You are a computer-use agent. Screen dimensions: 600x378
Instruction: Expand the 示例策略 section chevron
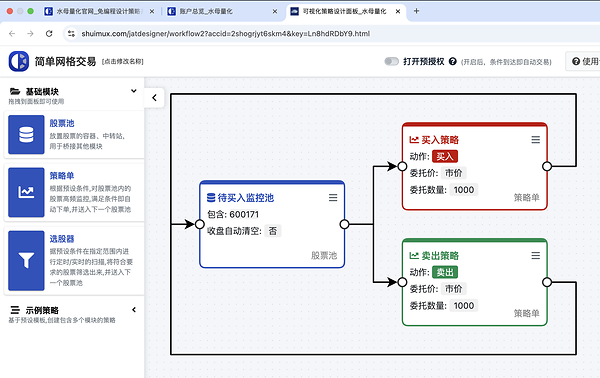(x=134, y=310)
